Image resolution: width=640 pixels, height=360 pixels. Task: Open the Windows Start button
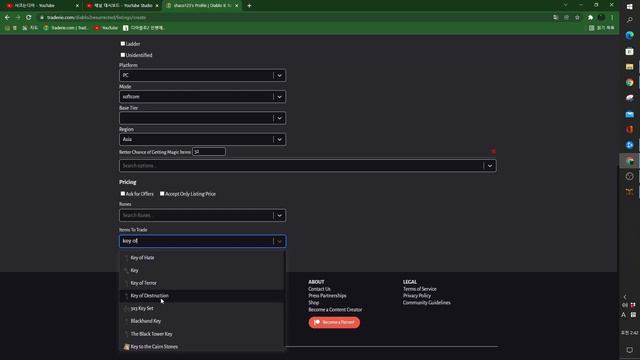pyautogui.click(x=629, y=7)
